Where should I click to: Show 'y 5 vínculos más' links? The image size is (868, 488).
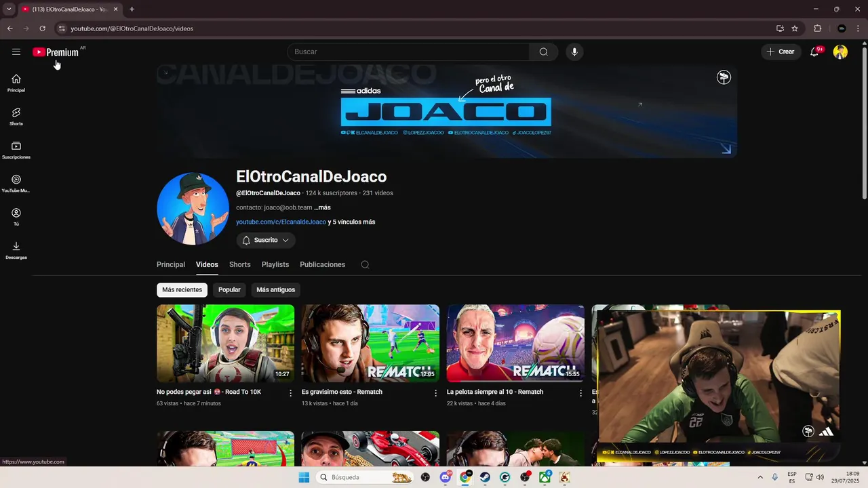pos(351,222)
